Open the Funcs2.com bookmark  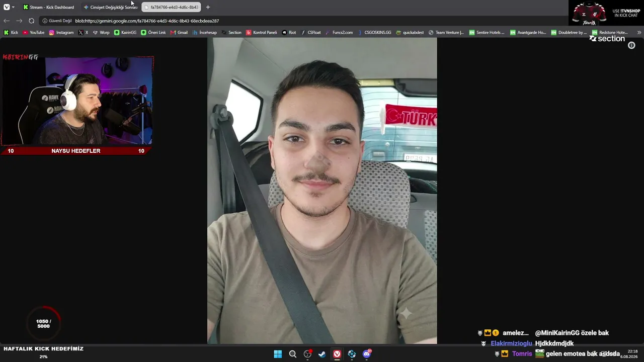point(339,32)
